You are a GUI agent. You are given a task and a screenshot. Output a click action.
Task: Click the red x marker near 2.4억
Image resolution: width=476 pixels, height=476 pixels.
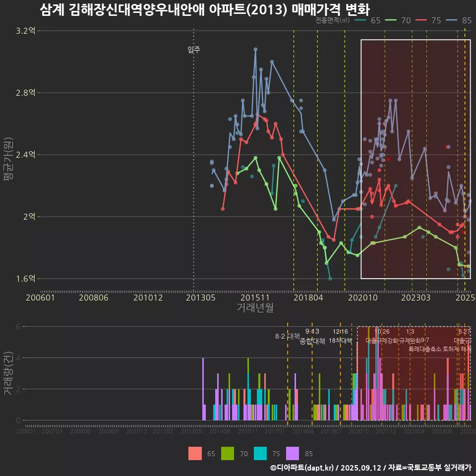388,159
